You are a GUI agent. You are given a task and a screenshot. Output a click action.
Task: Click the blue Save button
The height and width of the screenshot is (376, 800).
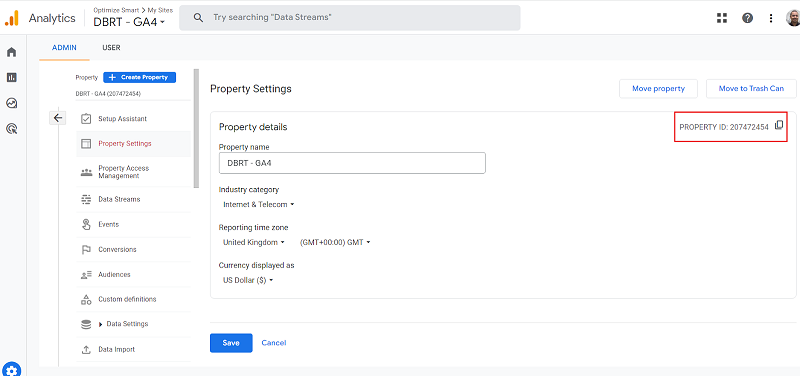231,343
